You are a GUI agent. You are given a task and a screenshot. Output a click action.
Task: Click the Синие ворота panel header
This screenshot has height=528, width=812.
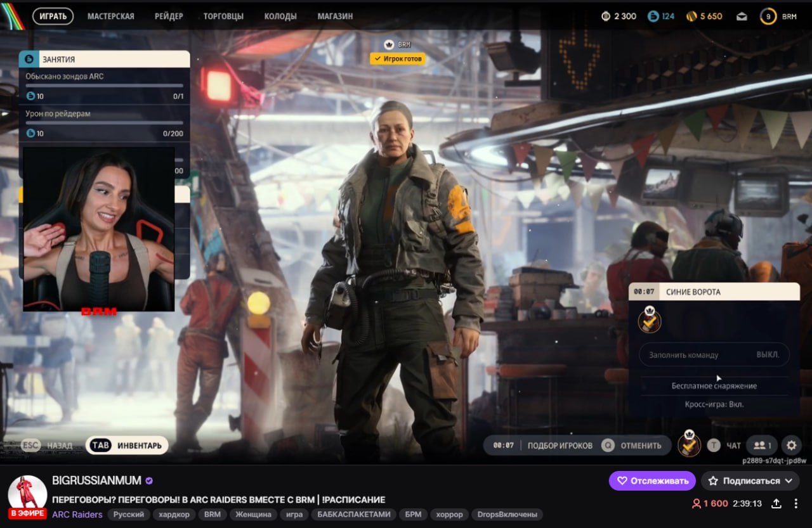coord(714,292)
